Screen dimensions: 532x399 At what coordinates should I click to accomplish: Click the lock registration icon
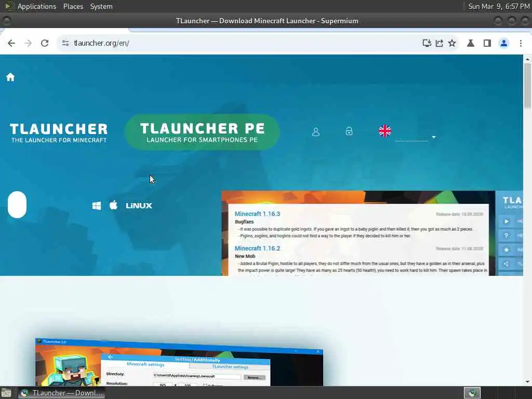pos(349,131)
